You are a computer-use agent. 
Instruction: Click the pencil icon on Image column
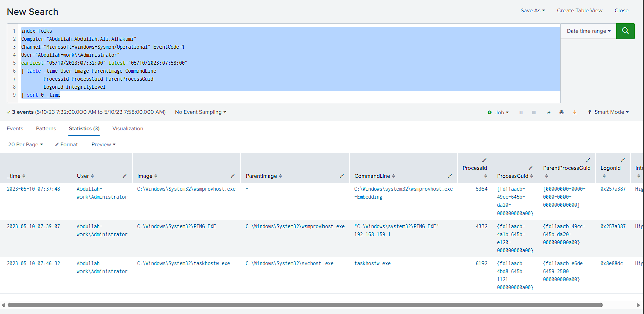point(232,176)
